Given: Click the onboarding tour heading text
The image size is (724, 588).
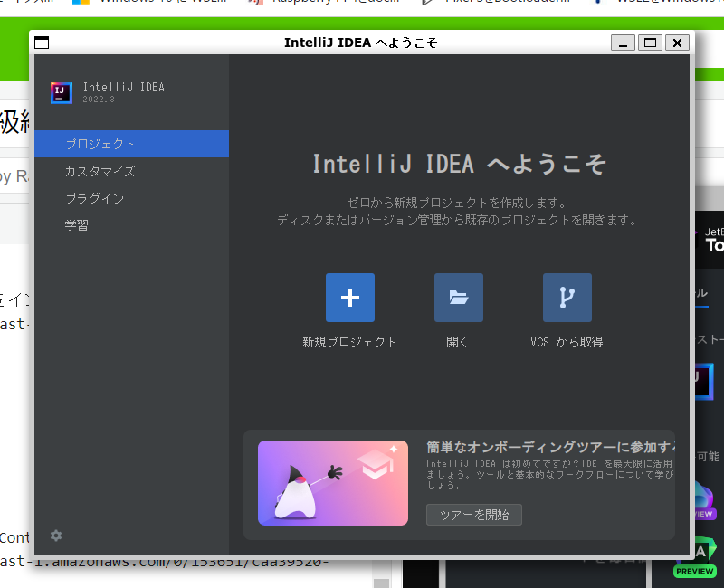Looking at the screenshot, I should click(550, 447).
